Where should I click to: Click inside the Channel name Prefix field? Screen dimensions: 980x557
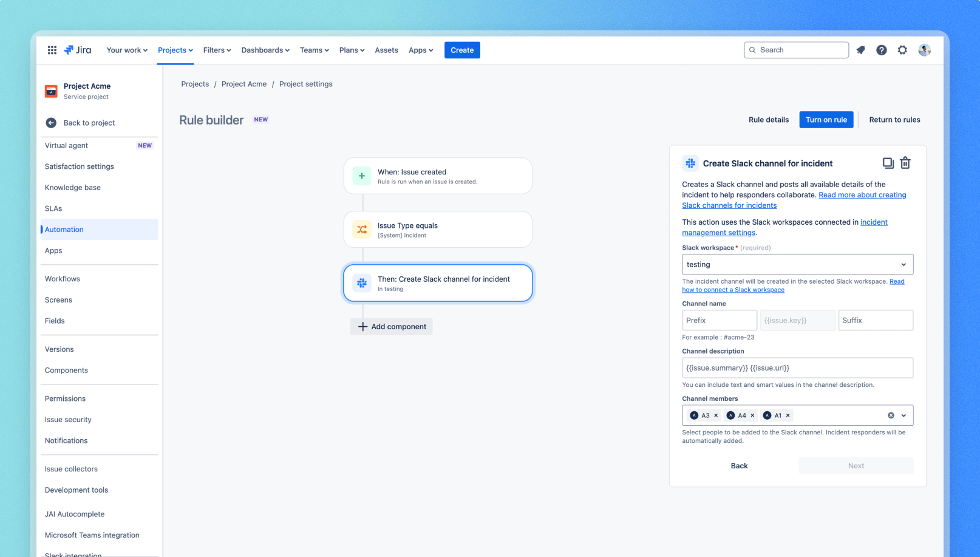pyautogui.click(x=719, y=320)
